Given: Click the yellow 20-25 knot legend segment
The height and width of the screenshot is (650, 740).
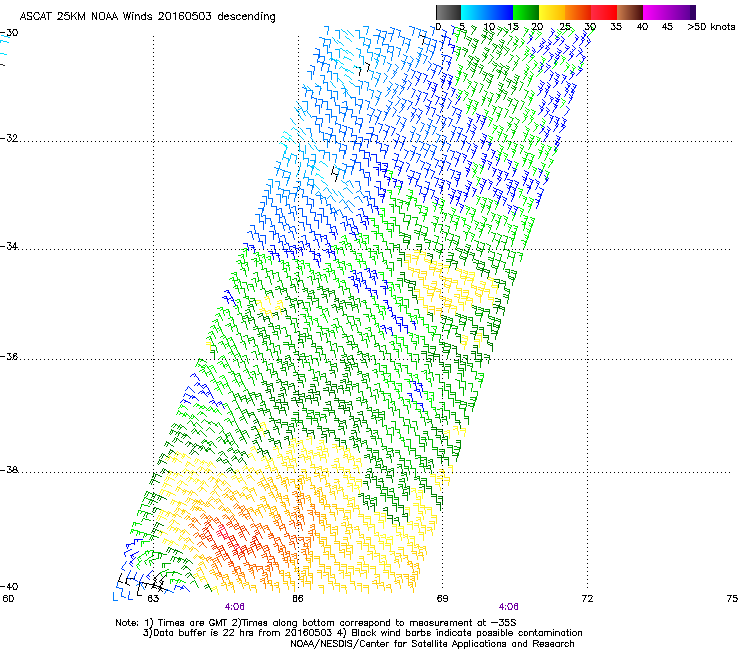Looking at the screenshot, I should (552, 12).
